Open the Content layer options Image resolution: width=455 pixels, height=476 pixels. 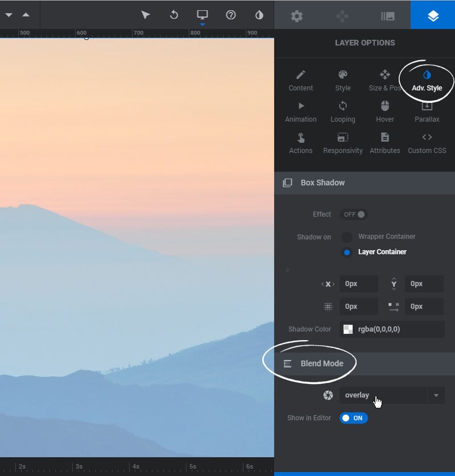pyautogui.click(x=300, y=81)
